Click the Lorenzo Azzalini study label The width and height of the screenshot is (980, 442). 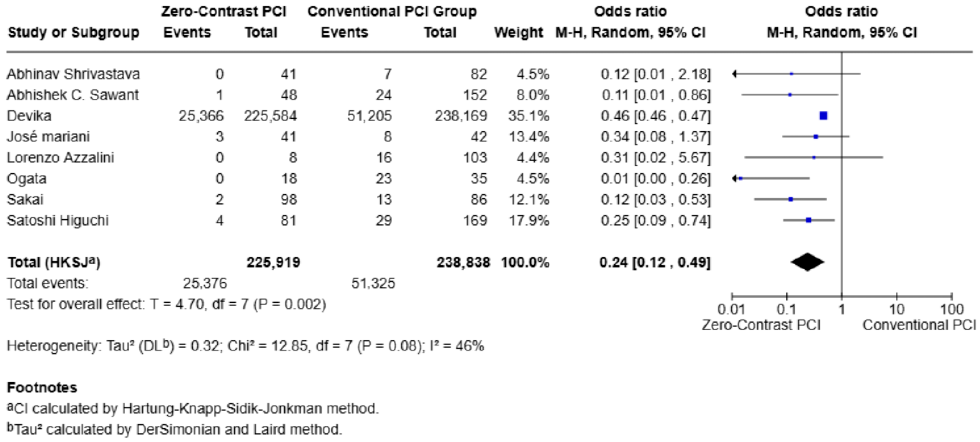61,157
